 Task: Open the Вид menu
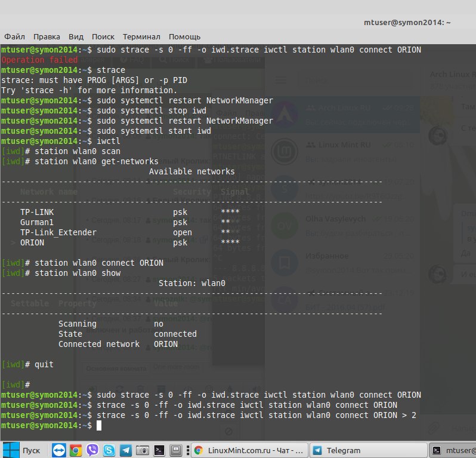[76, 36]
